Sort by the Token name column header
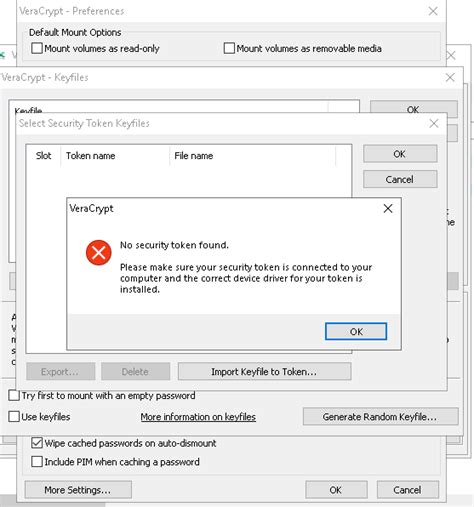474x507 pixels. point(115,156)
